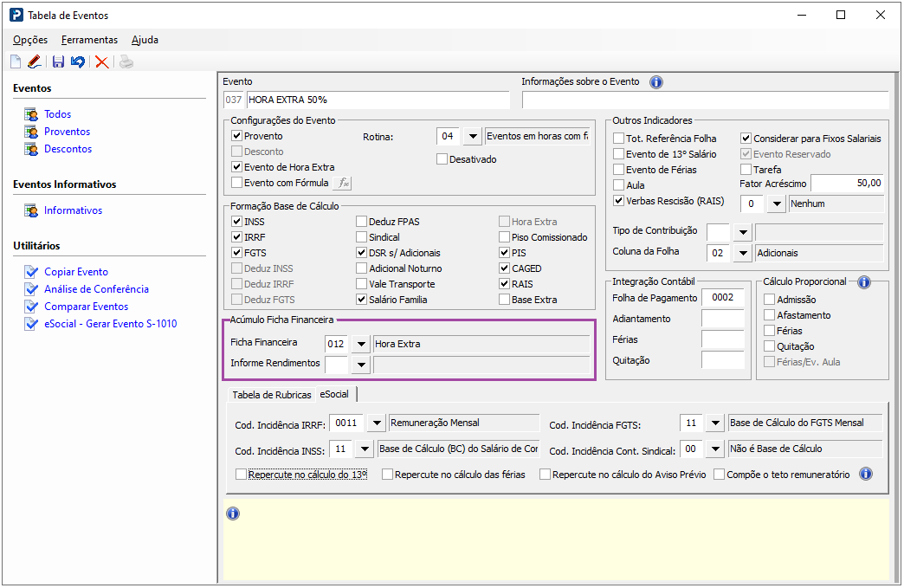The width and height of the screenshot is (904, 588).
Task: Click the Save floppy disk icon
Action: (x=58, y=61)
